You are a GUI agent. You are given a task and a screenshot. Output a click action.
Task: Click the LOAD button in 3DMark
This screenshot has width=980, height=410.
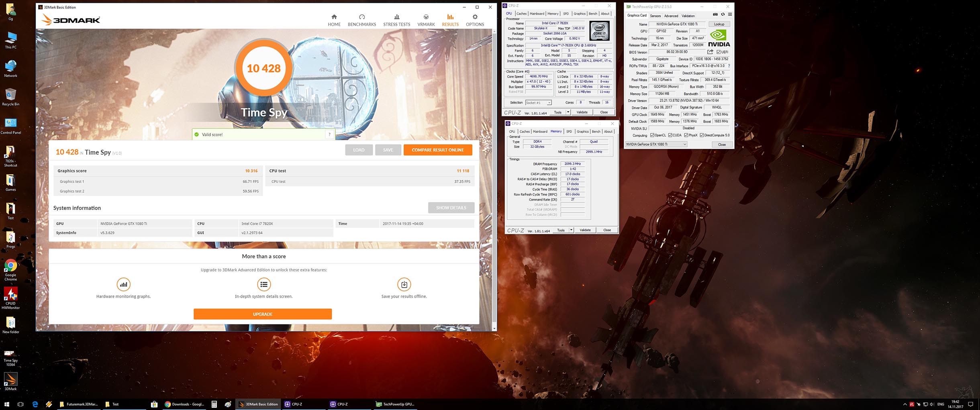point(359,150)
